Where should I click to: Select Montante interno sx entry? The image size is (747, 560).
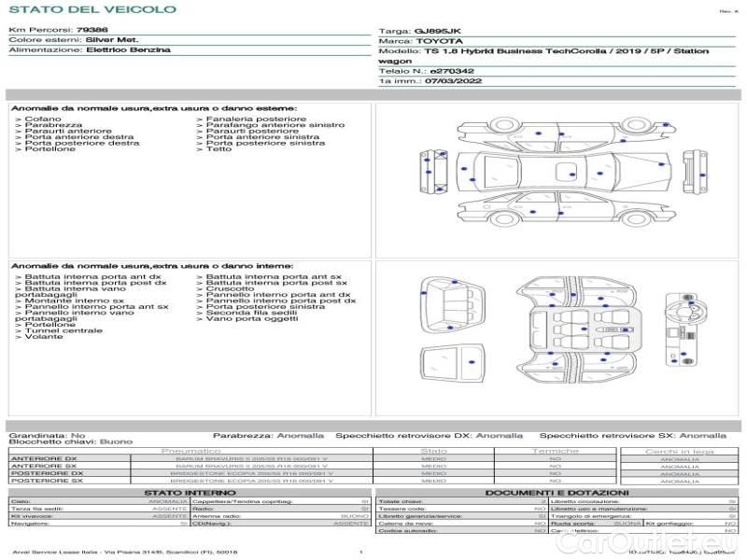point(75,301)
